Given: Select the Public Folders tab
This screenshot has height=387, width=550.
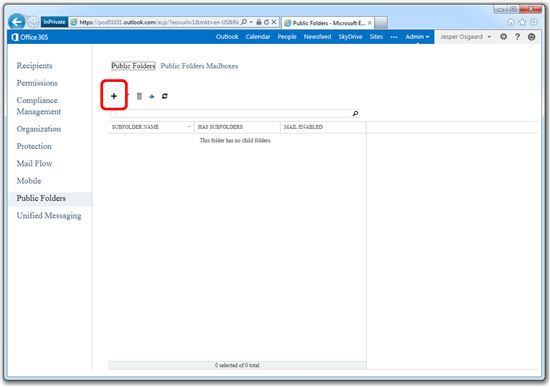Looking at the screenshot, I should click(x=133, y=66).
